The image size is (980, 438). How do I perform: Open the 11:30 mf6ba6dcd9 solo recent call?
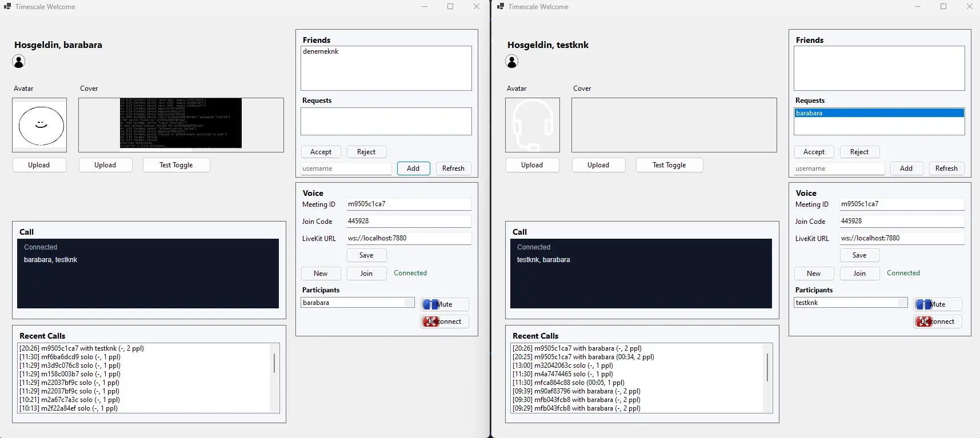point(70,357)
